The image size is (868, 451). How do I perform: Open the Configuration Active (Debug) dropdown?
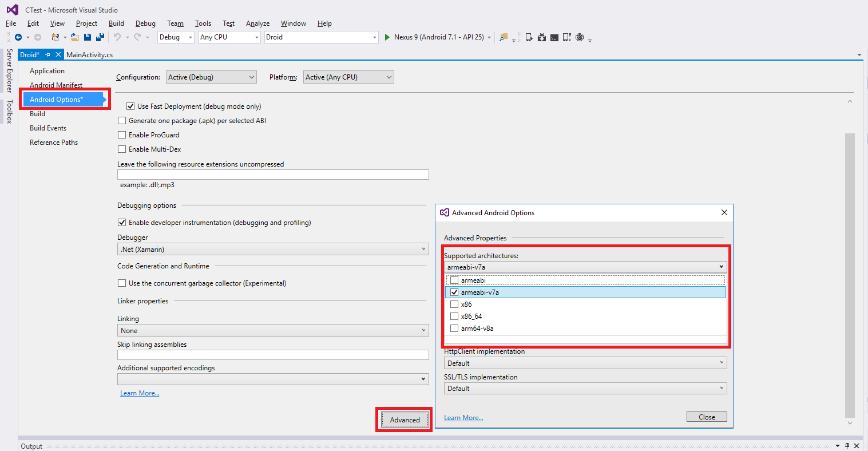point(211,77)
